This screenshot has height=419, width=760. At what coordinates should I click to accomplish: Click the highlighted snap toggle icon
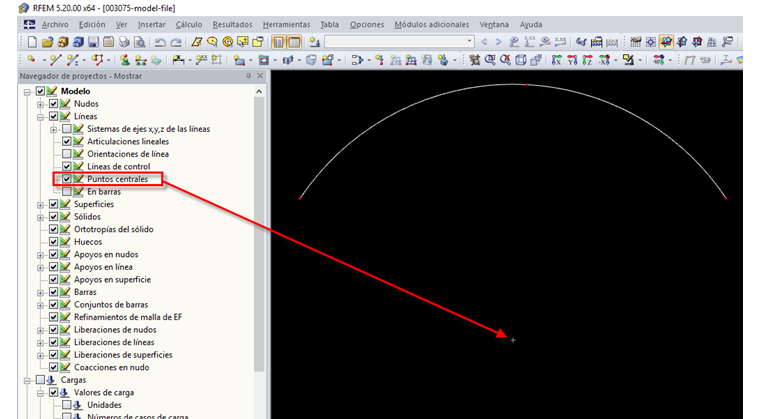point(666,42)
